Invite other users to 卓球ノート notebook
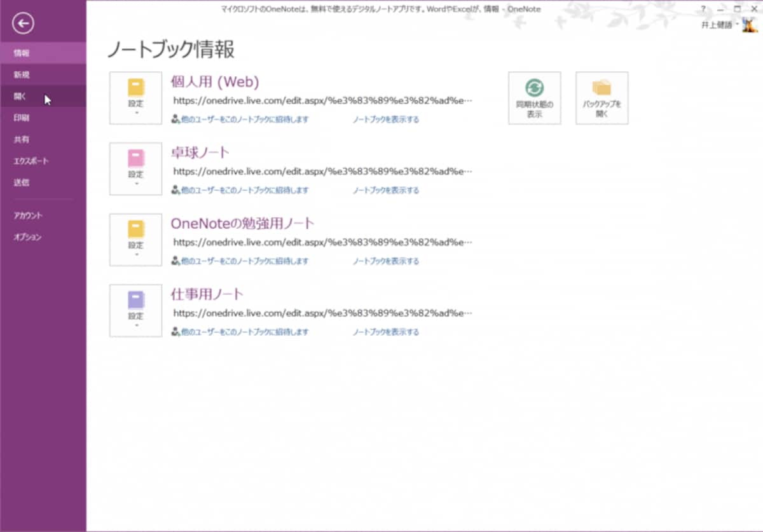 click(x=240, y=190)
